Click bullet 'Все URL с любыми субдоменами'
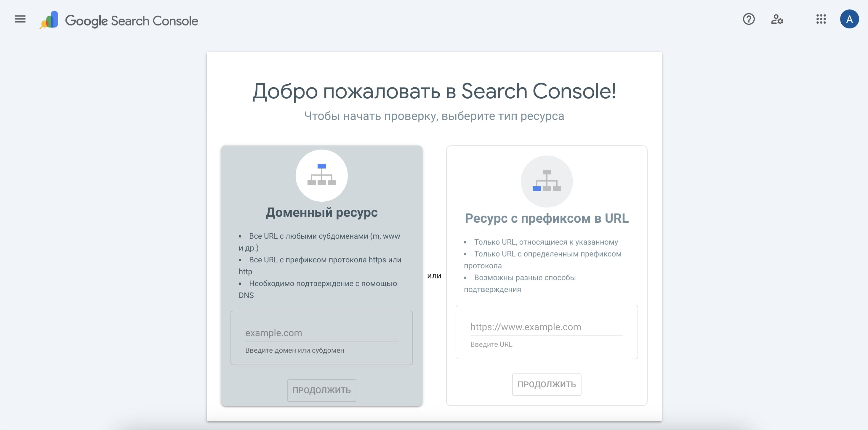 [x=319, y=242]
